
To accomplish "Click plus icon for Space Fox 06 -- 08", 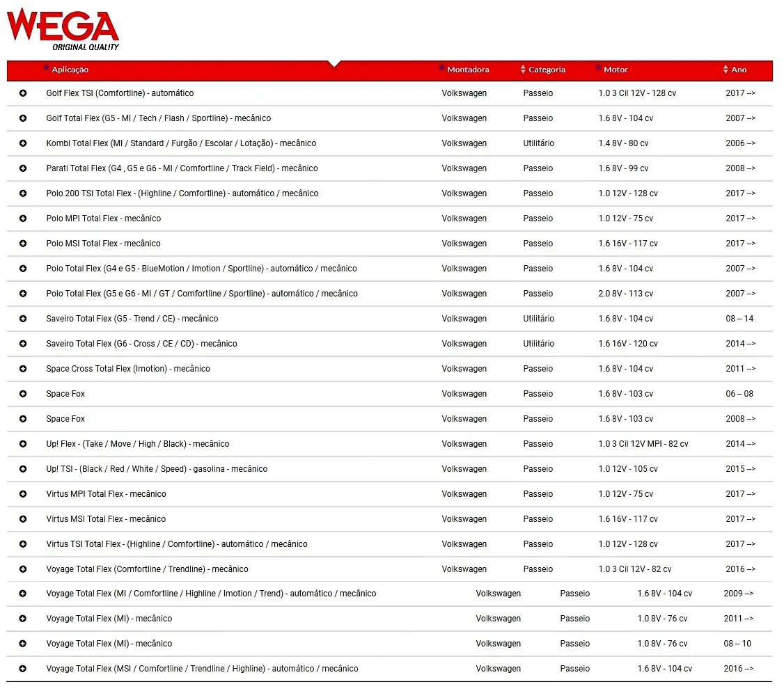I will click(x=23, y=394).
